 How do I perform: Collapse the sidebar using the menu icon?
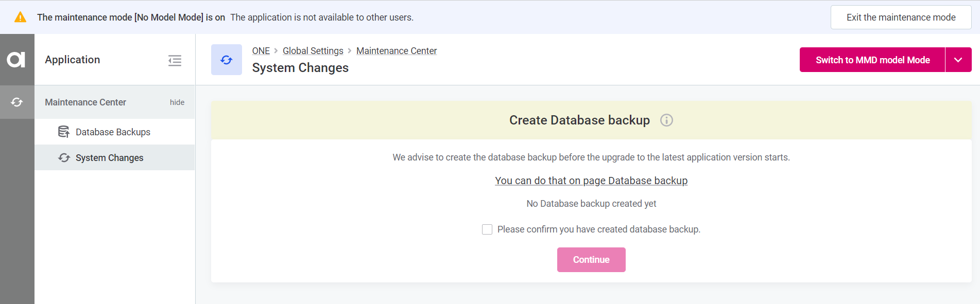point(175,61)
